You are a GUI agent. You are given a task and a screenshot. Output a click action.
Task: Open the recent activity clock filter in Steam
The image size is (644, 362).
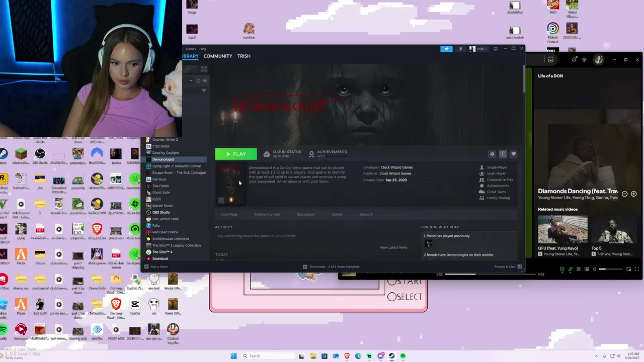click(198, 80)
